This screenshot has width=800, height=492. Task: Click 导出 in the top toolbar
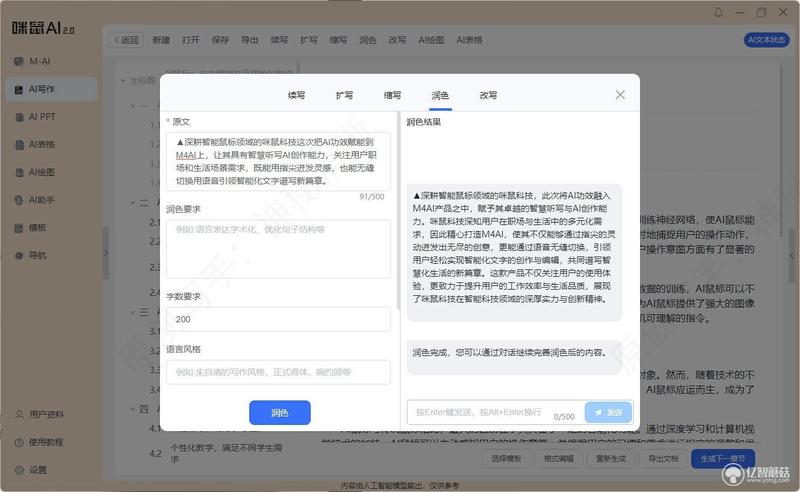(x=249, y=40)
